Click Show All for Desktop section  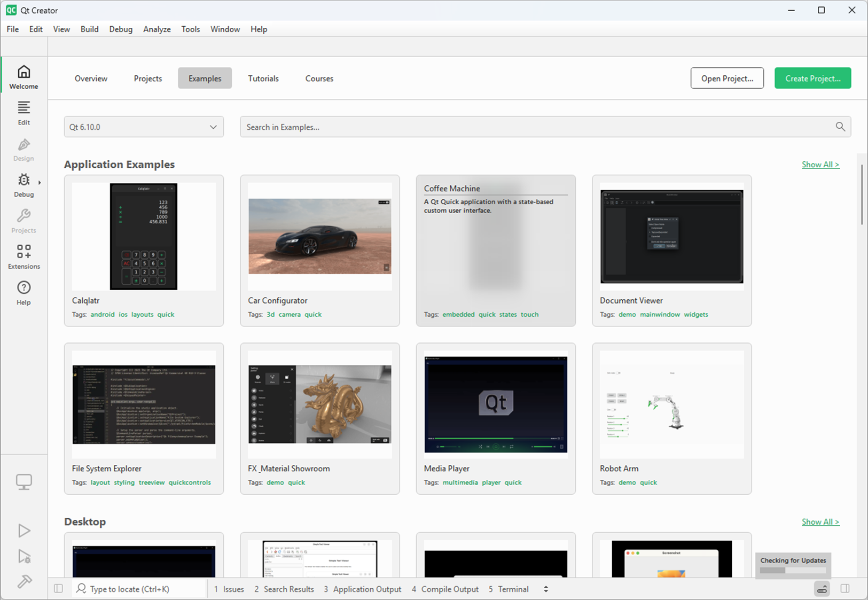820,522
